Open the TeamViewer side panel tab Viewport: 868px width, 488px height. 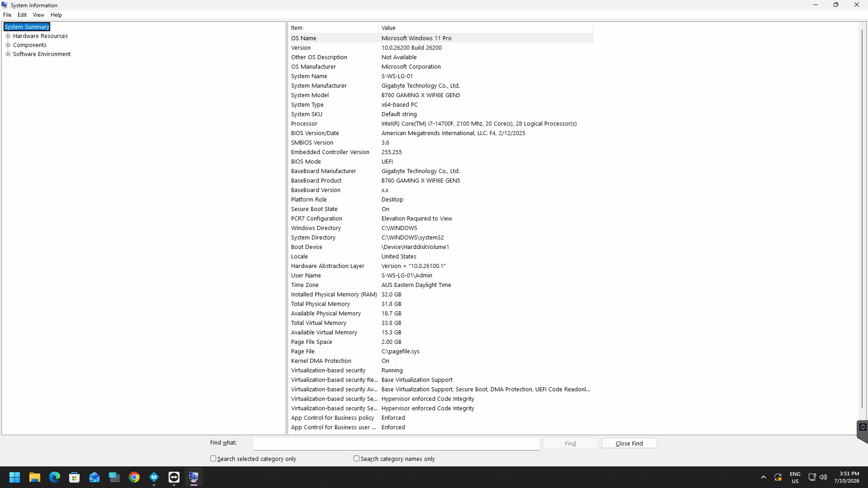(x=862, y=431)
